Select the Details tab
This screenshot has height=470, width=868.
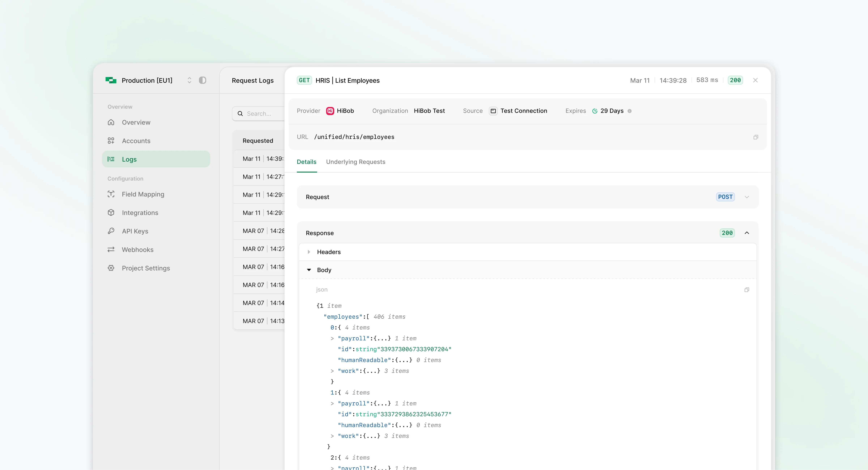[x=306, y=162]
